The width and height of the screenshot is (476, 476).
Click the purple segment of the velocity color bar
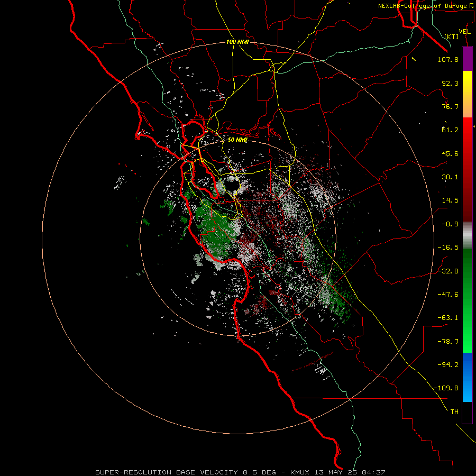[467, 59]
